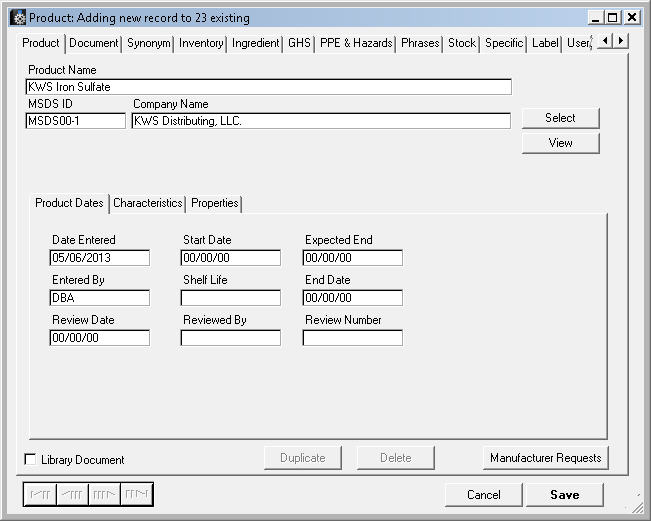Select the Product Dates sub-tab
651x521 pixels.
click(x=69, y=203)
